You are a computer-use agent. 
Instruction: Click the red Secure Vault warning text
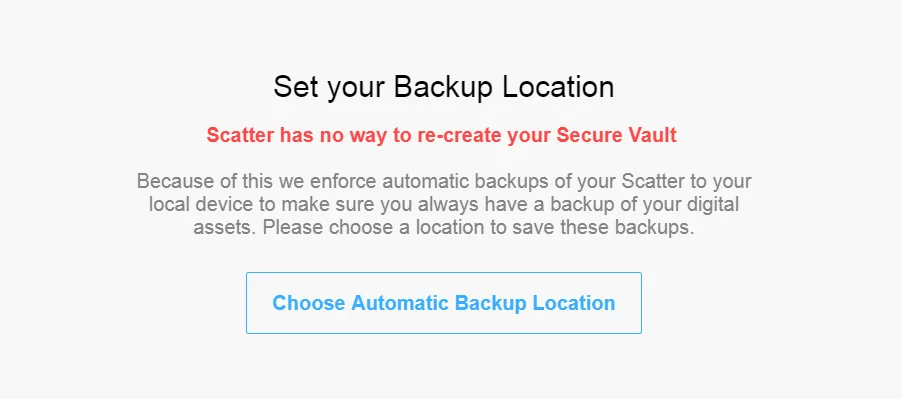tap(441, 135)
